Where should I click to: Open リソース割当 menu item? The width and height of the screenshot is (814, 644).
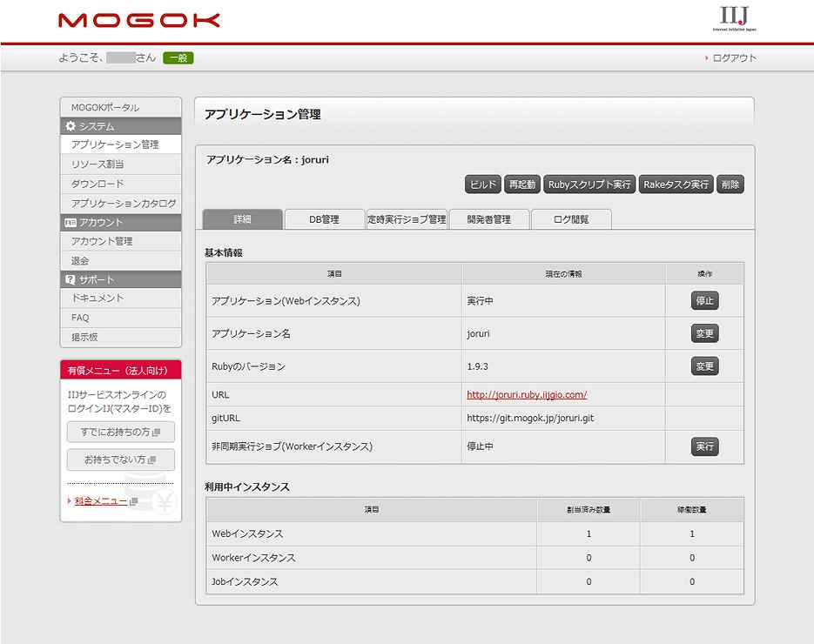point(121,164)
